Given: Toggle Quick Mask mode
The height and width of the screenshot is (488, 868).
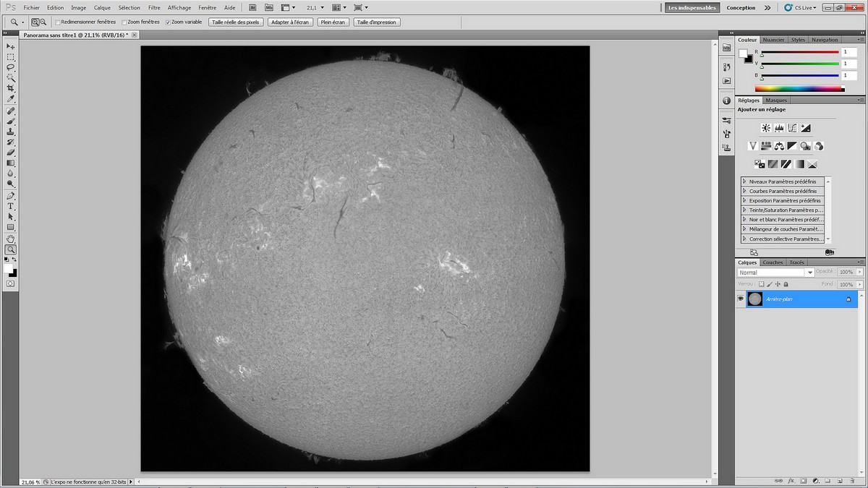Looking at the screenshot, I should [11, 284].
